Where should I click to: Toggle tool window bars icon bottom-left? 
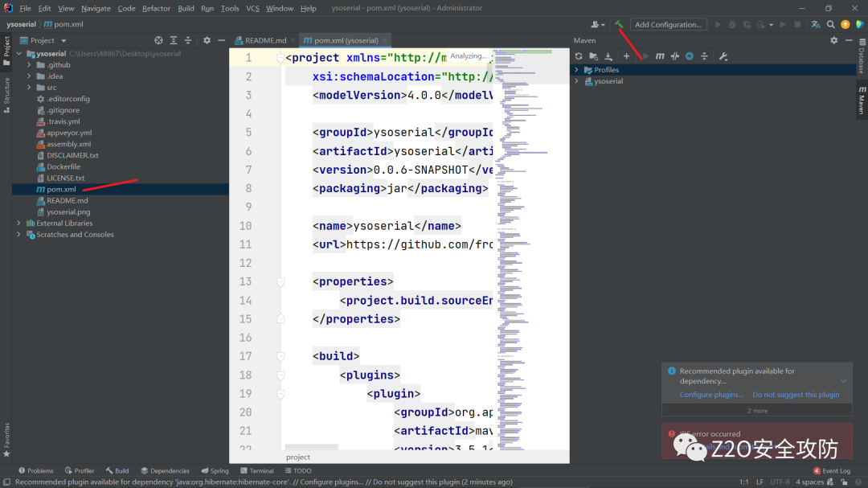click(6, 482)
